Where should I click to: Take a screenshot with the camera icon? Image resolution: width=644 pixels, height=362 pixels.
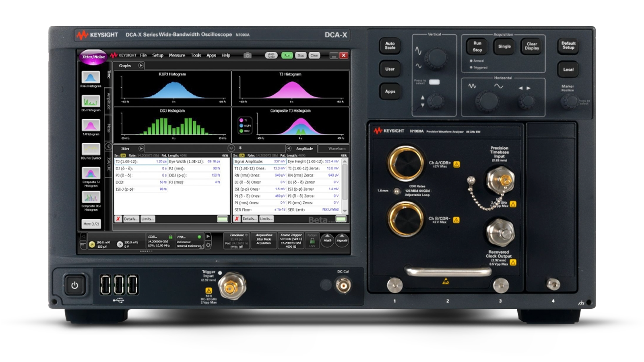pyautogui.click(x=248, y=56)
